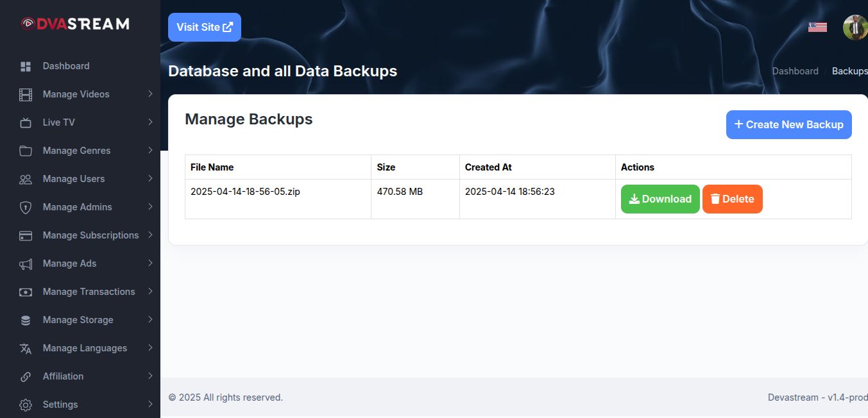Expand the Manage Transactions chevron
Screen dimensions: 868x418
(150, 291)
